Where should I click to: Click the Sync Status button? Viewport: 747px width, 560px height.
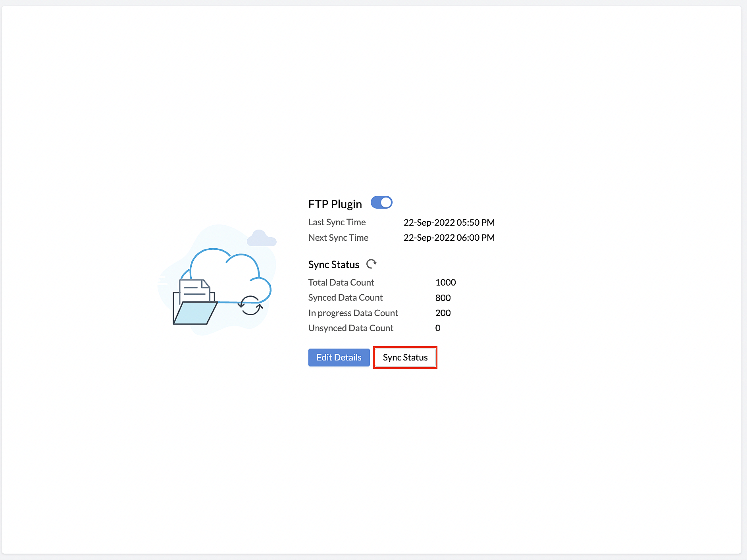pyautogui.click(x=405, y=357)
